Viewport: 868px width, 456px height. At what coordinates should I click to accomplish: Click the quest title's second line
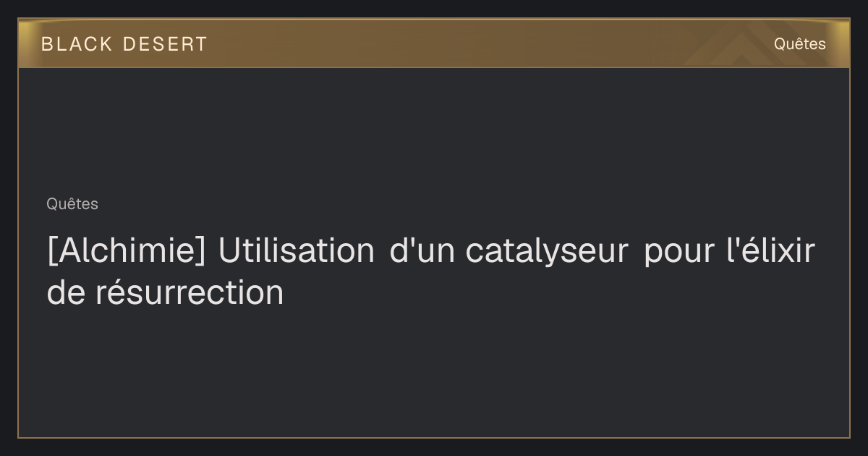pos(165,293)
